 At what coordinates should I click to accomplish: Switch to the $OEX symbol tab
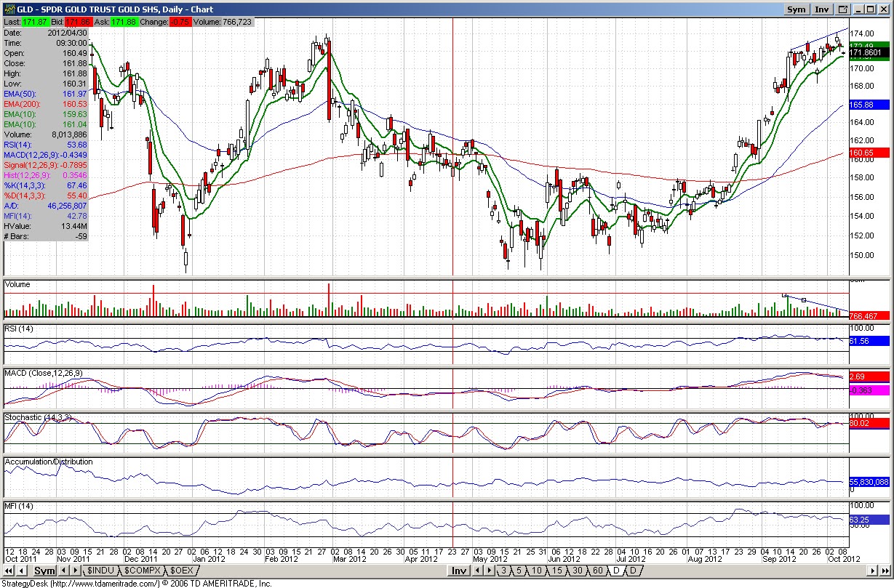pyautogui.click(x=181, y=571)
